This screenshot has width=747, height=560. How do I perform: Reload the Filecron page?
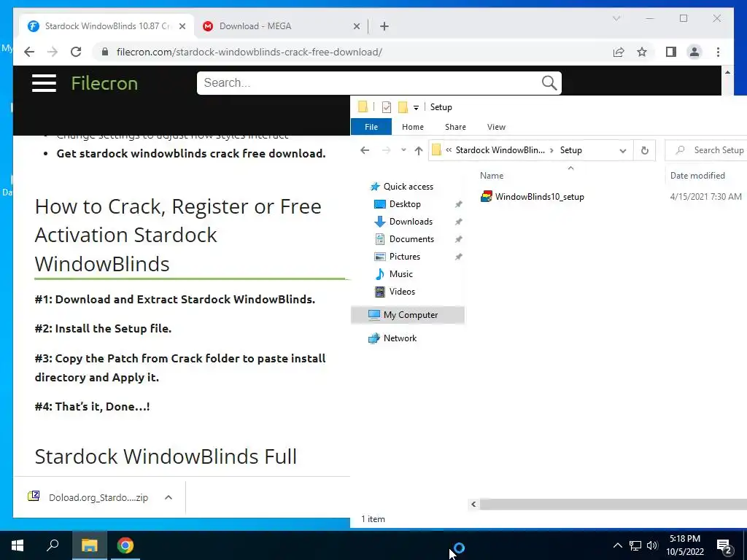pos(76,52)
